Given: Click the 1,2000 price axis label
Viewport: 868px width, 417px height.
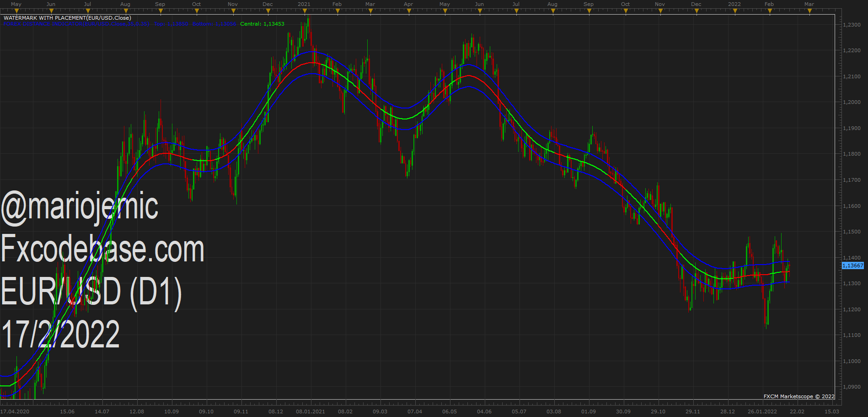Looking at the screenshot, I should tap(852, 103).
